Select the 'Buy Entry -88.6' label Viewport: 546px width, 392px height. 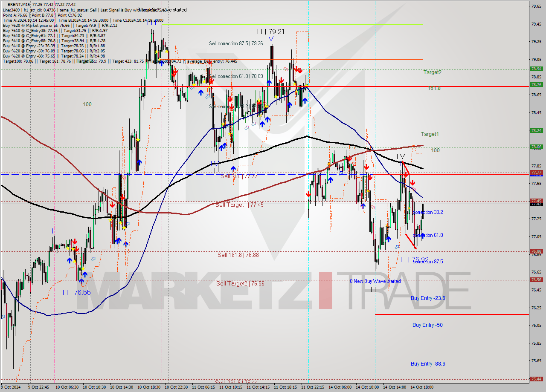click(x=428, y=364)
